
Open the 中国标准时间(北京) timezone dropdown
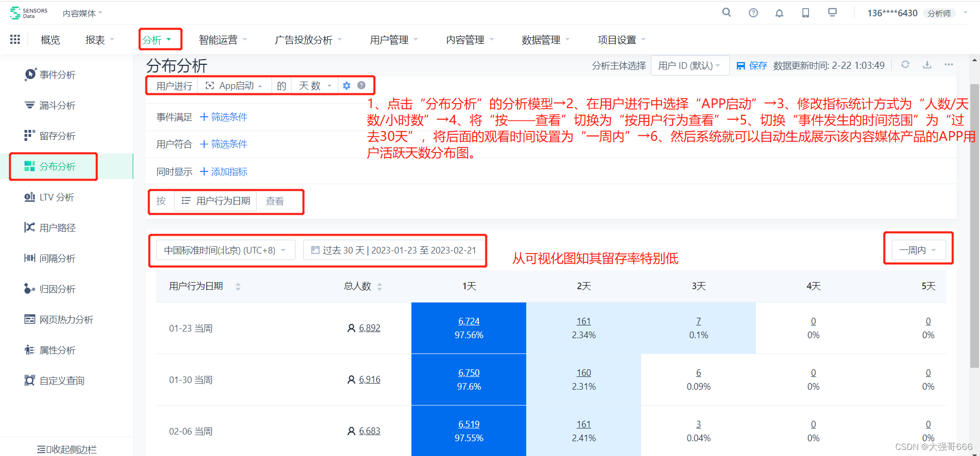coord(226,250)
